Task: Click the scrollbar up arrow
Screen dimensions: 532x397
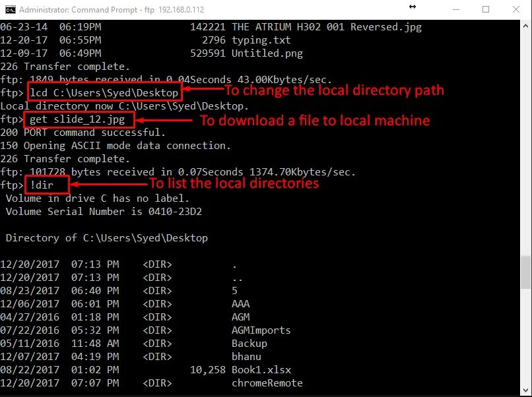Action: 525,26
